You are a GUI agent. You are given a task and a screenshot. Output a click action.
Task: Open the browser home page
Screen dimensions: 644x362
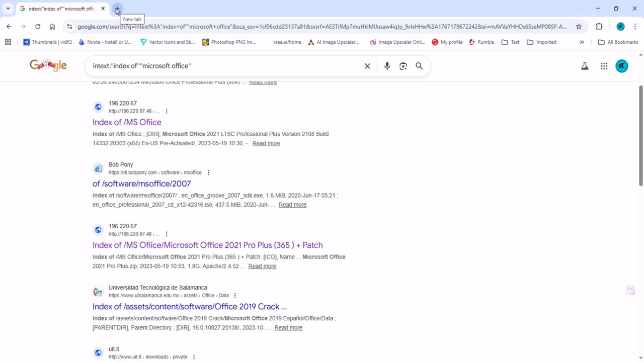[52, 27]
